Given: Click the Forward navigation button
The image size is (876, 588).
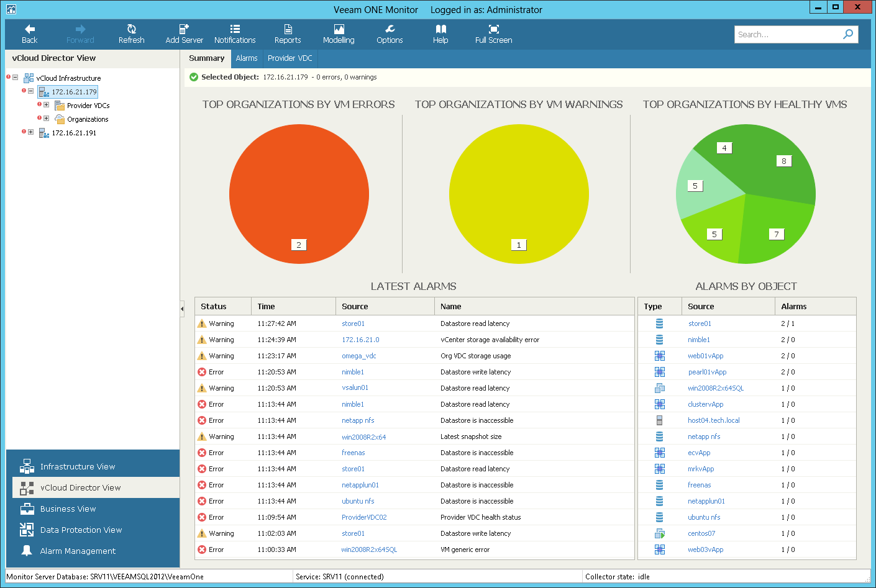Looking at the screenshot, I should click(x=80, y=34).
